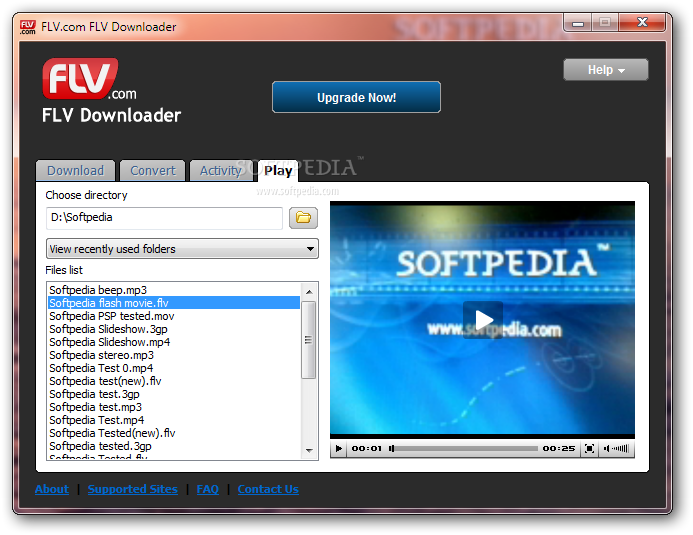693x535 pixels.
Task: Click the Upgrade Now! button
Action: (x=356, y=97)
